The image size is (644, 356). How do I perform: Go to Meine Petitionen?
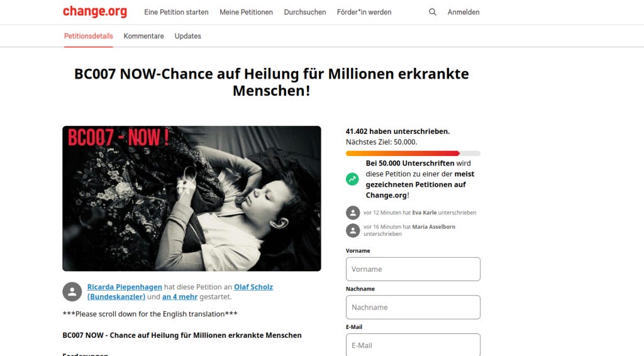point(246,13)
